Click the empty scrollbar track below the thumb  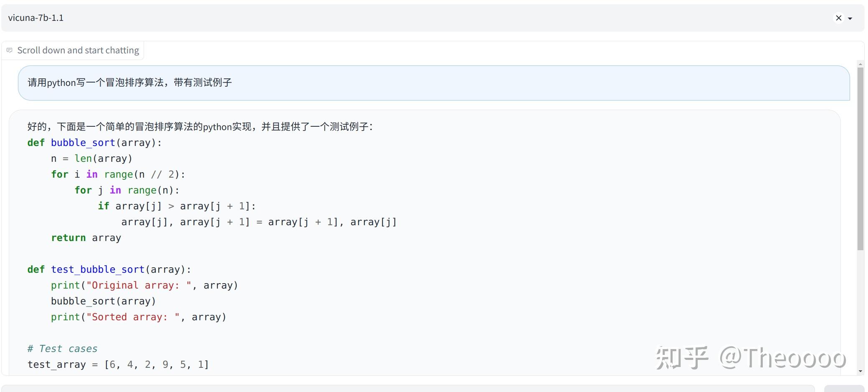(x=860, y=309)
